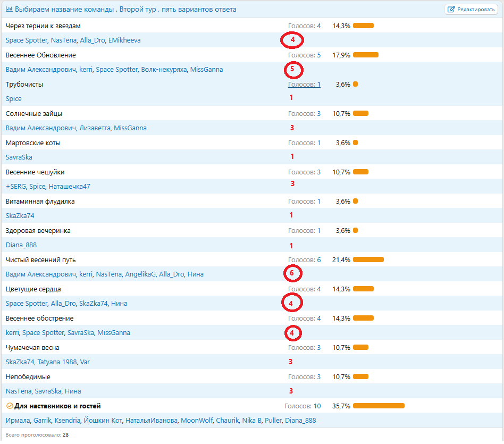The height and width of the screenshot is (444, 504).
Task: Click the checkmark icon next to Для наставников и гостей
Action: click(x=10, y=406)
